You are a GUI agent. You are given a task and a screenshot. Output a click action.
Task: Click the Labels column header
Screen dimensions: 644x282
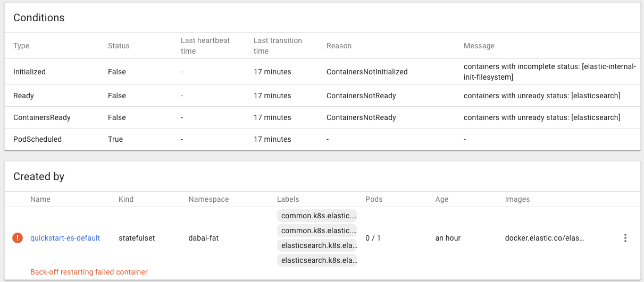tap(288, 199)
